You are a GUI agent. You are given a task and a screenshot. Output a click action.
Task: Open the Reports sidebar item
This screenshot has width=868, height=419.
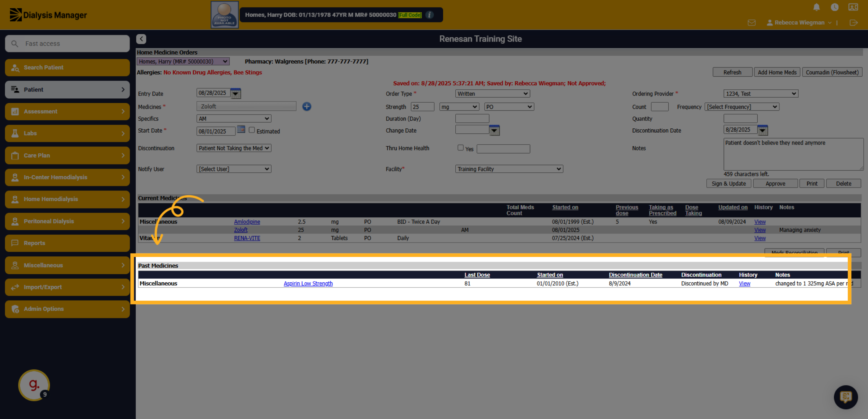(67, 243)
